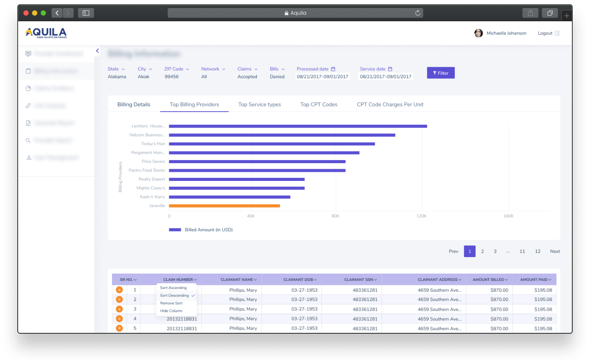590x364 pixels.
Task: Open the Processed date calendar icon
Action: [333, 69]
